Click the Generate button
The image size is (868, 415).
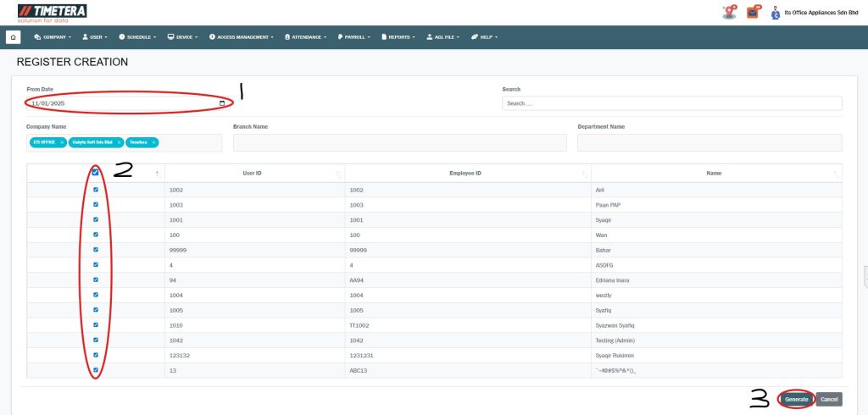[796, 399]
